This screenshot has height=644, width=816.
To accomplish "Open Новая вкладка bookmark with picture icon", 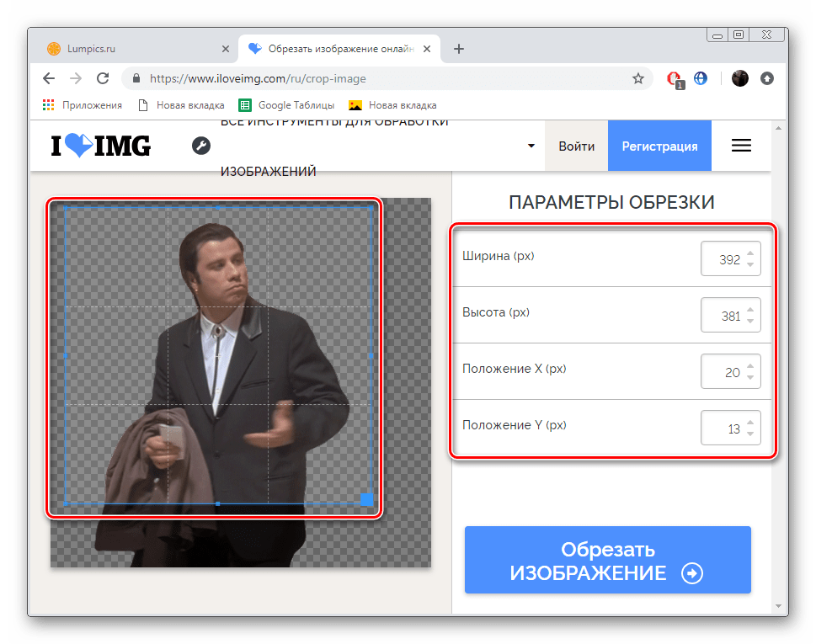I will coord(393,105).
